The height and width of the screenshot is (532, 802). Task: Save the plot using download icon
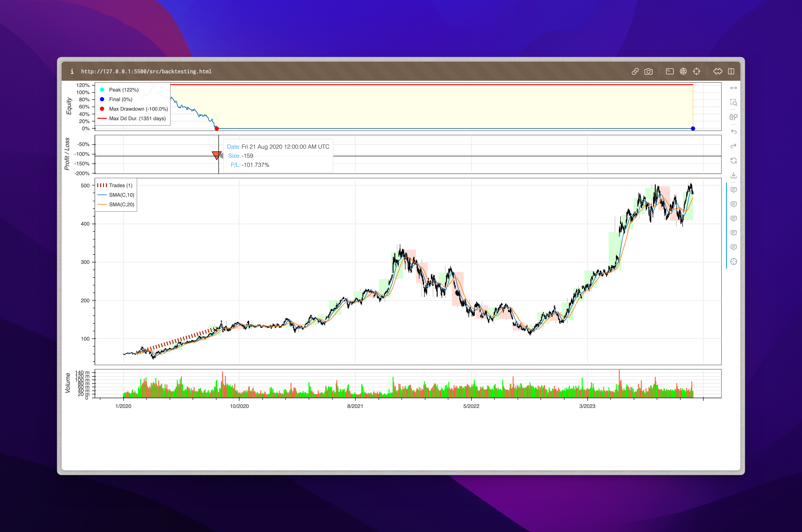[x=733, y=175]
